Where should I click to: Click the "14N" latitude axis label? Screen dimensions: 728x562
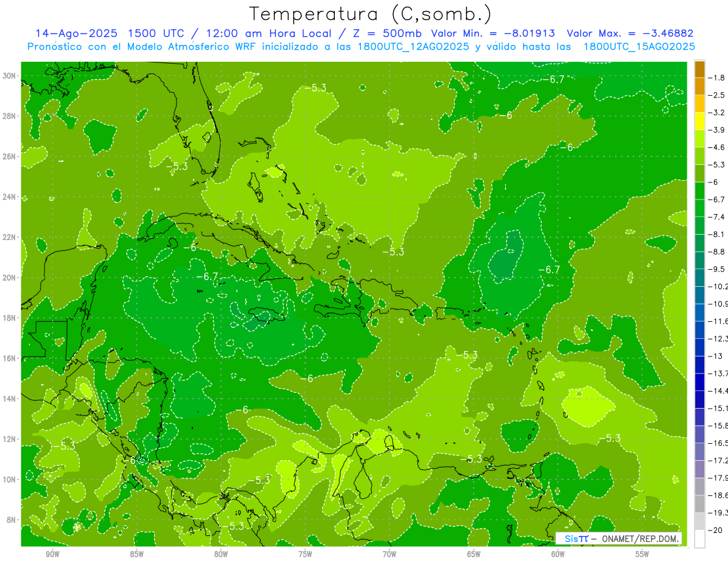click(10, 398)
